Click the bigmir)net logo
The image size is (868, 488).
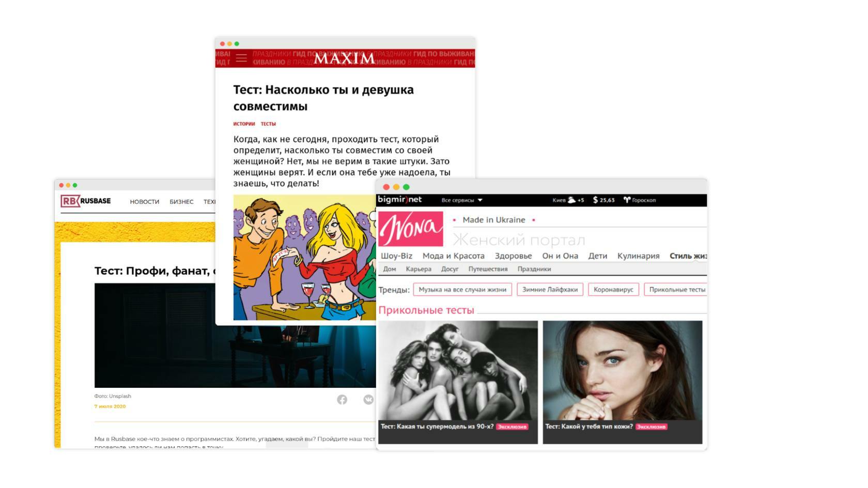click(400, 200)
